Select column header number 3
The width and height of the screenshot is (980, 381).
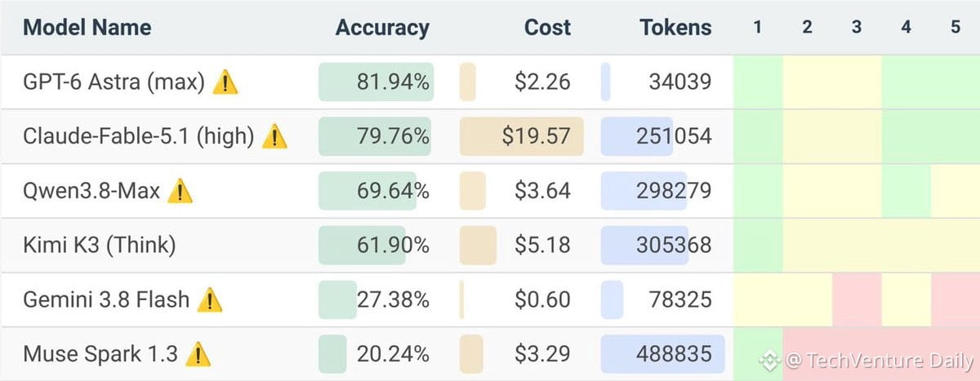(857, 27)
